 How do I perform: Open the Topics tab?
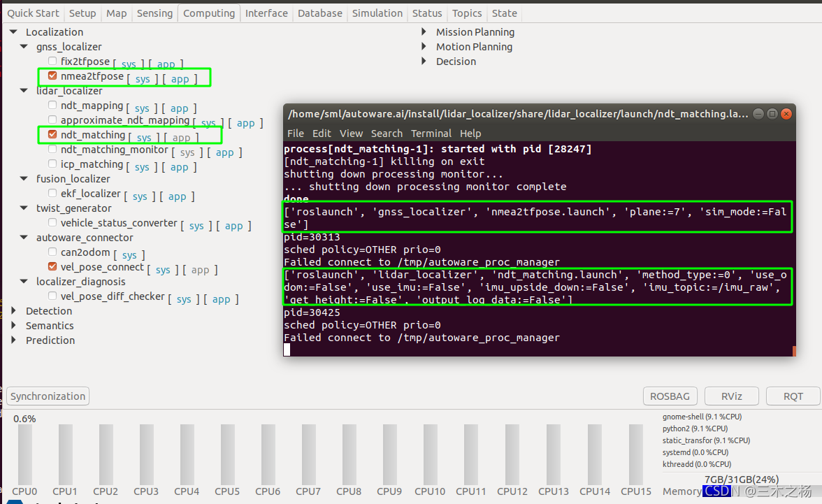click(467, 13)
